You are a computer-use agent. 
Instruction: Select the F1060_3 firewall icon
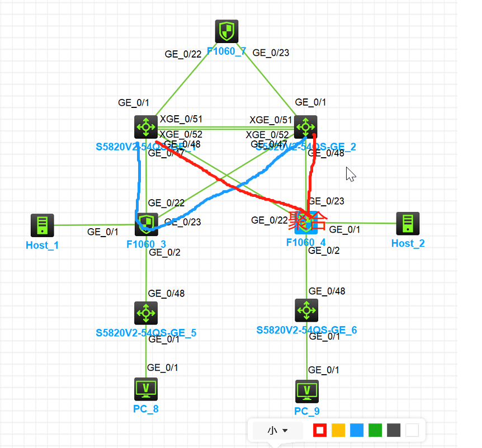pyautogui.click(x=147, y=224)
